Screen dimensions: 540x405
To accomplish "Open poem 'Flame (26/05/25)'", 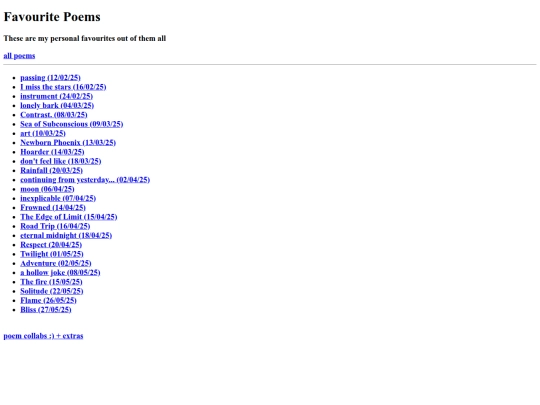I will pyautogui.click(x=49, y=301).
